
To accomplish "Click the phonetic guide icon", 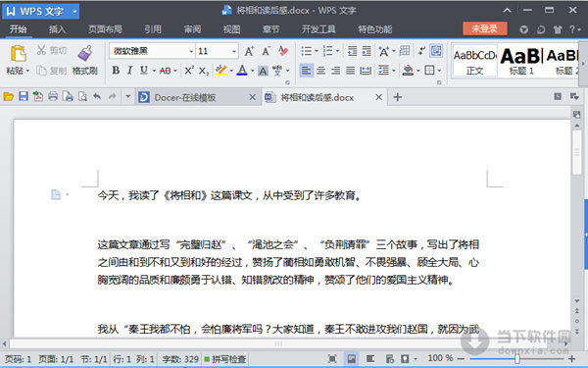I will (277, 71).
